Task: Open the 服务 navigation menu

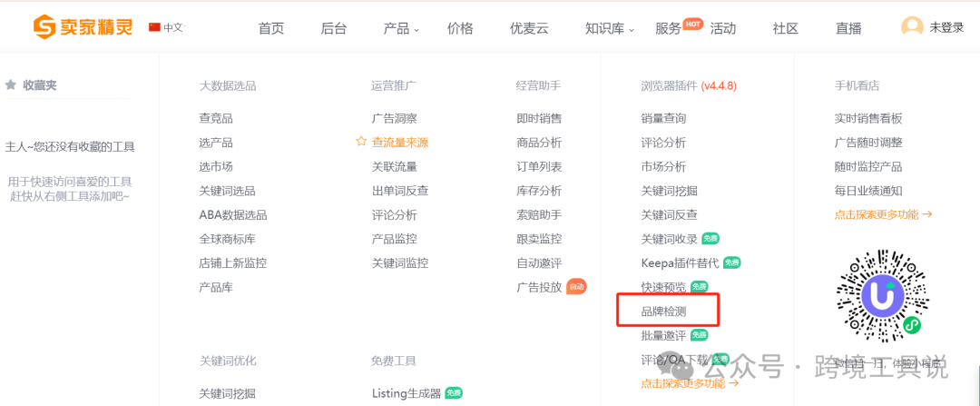Action: click(x=668, y=28)
